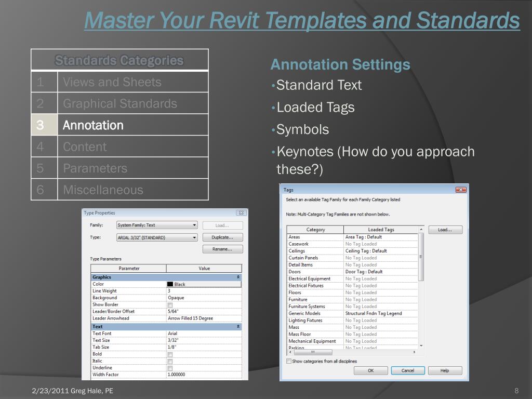The image size is (532, 399).
Task: Click the highlighted Annotation category row
Action: point(120,125)
